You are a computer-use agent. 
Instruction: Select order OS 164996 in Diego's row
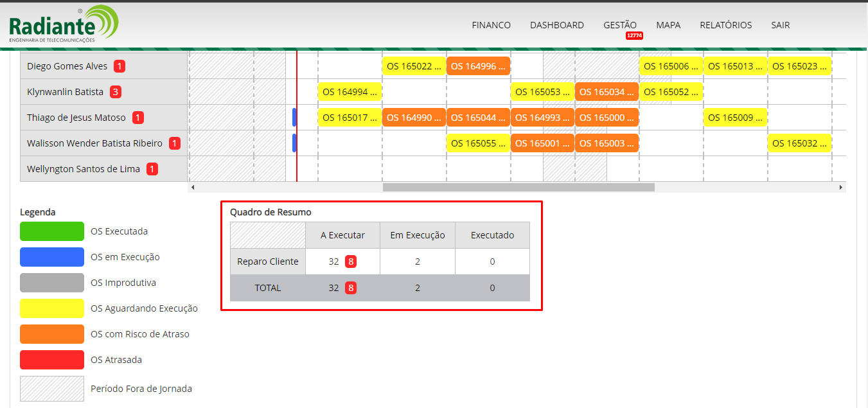[x=478, y=66]
